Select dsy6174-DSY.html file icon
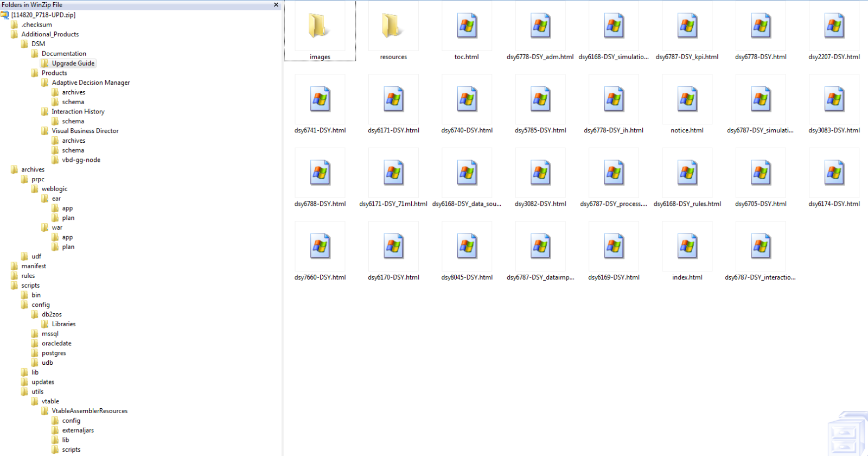 [x=834, y=173]
